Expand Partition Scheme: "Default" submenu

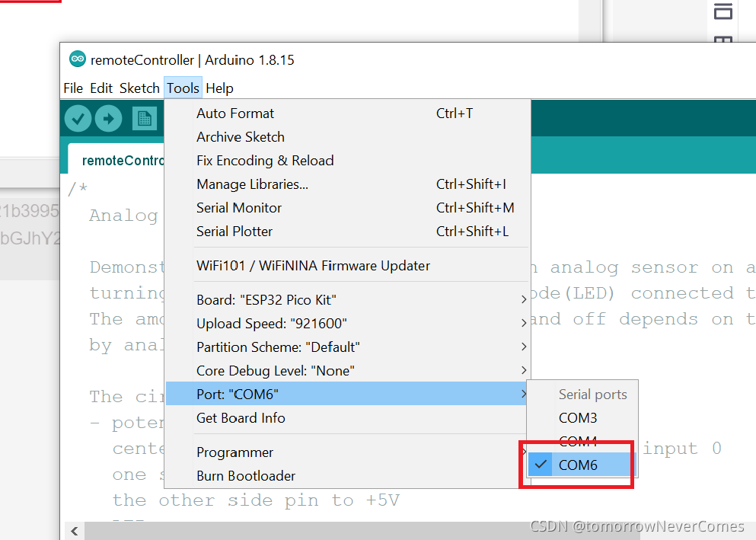[x=347, y=347]
